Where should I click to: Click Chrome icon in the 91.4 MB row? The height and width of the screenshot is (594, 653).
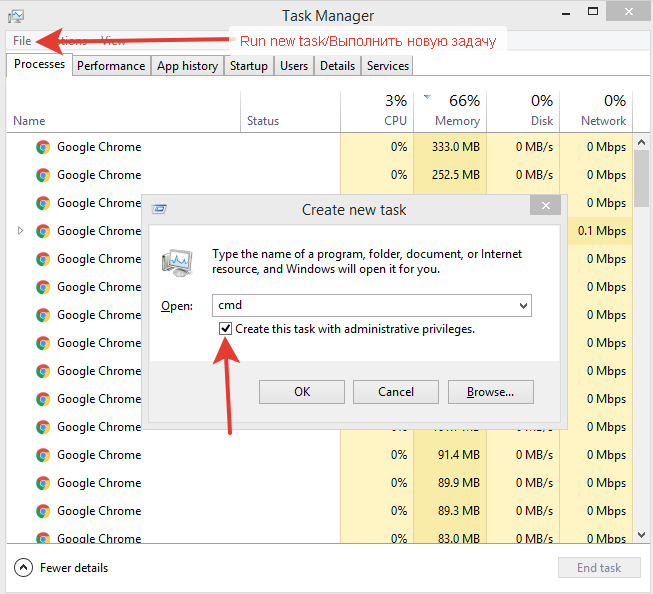coord(43,455)
